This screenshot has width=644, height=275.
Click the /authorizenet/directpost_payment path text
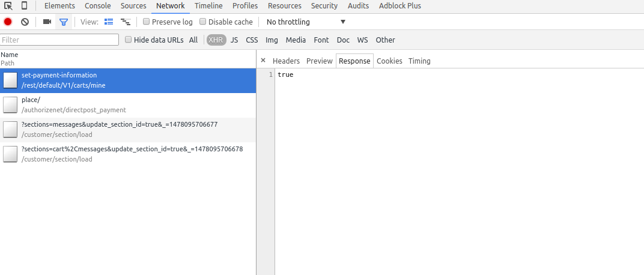click(74, 110)
